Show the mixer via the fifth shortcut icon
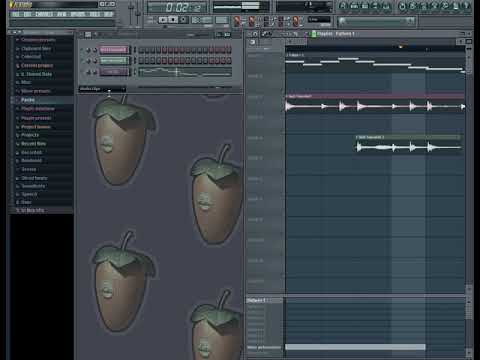Image resolution: width=480 pixels, height=360 pixels. [387, 6]
